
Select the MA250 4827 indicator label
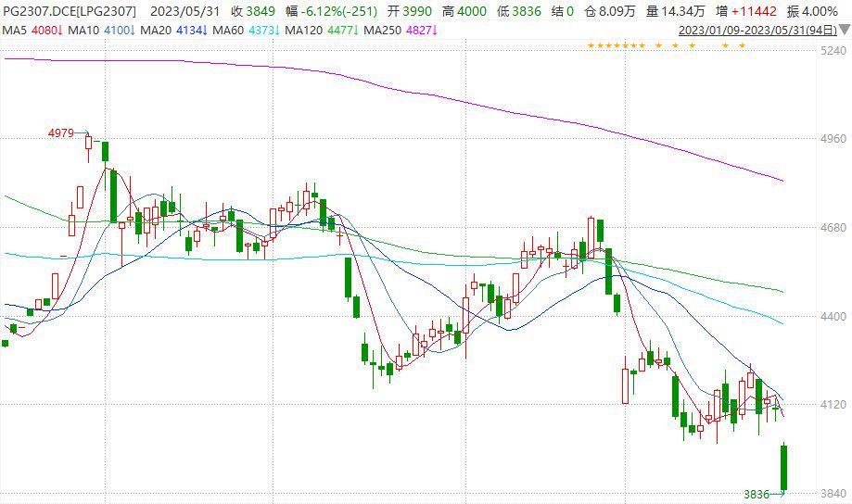[401, 31]
